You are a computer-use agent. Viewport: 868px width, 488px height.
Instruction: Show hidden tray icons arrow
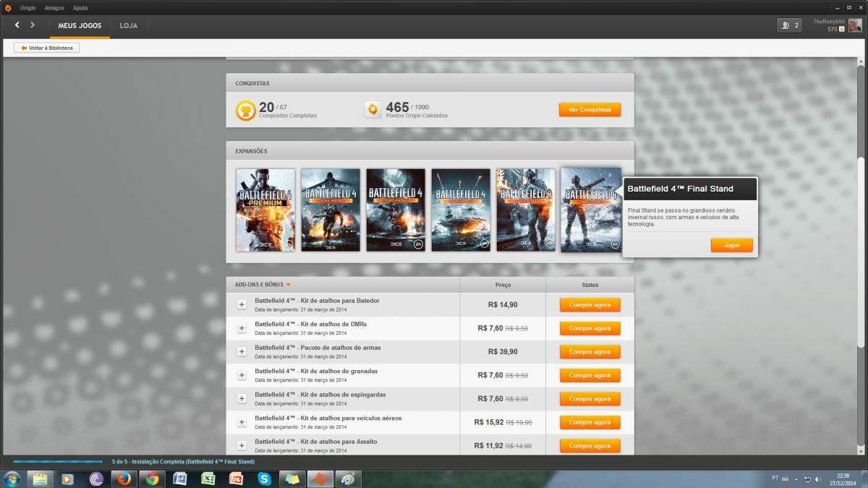point(796,479)
